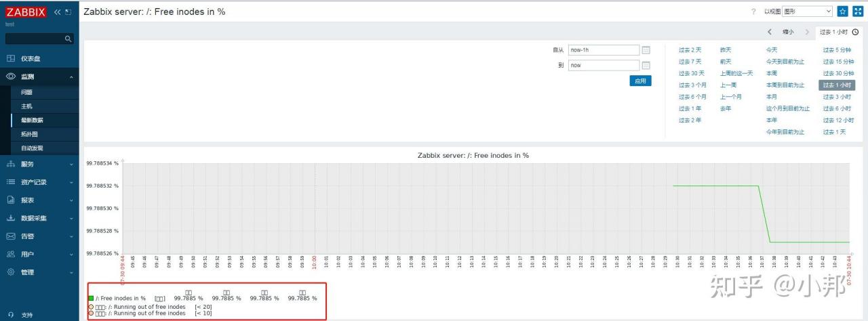This screenshot has height=321, width=868.
Task: Expand the 管理 menu chevron
Action: (71, 273)
